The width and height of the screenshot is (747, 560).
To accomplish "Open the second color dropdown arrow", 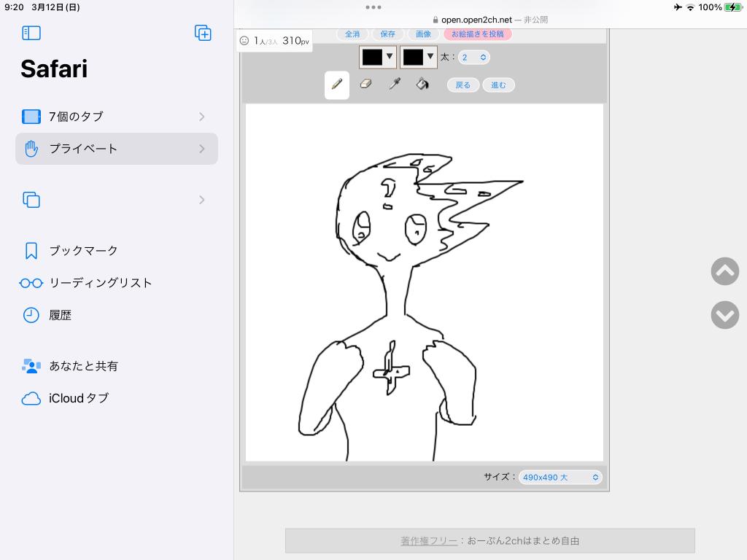I will click(430, 57).
